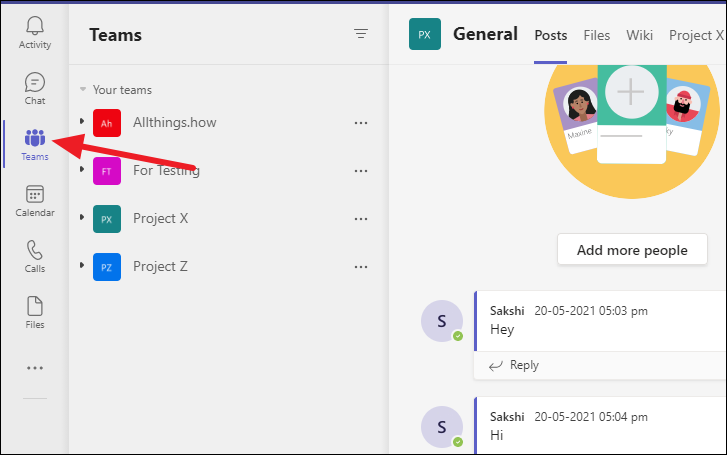
Task: Click the Hey message text
Action: (x=502, y=330)
